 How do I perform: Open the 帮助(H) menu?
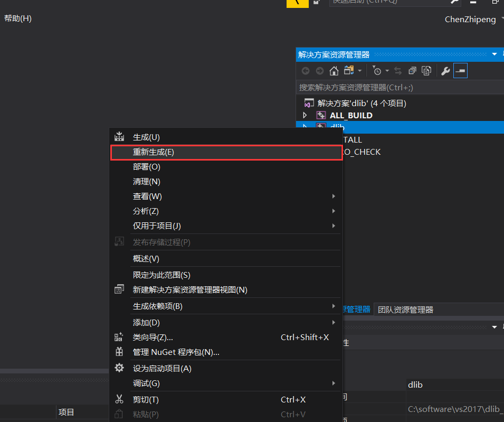pos(17,18)
